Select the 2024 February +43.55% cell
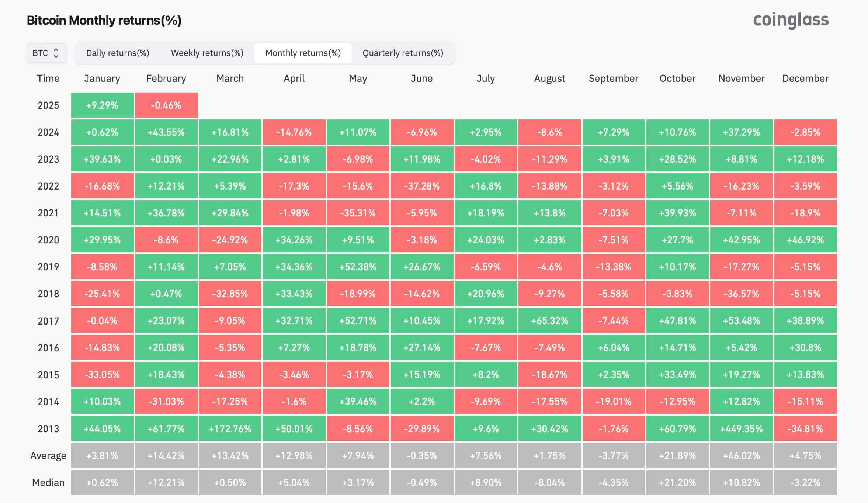 click(166, 132)
